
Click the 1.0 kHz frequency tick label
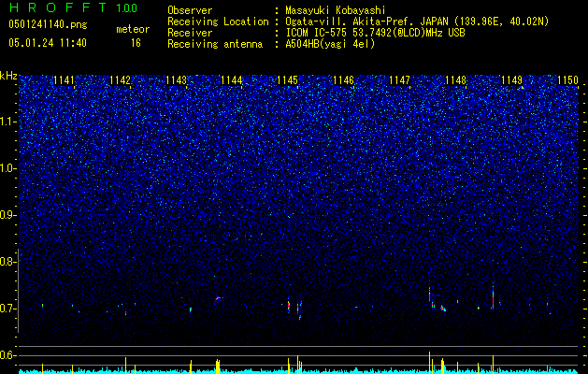(7, 168)
